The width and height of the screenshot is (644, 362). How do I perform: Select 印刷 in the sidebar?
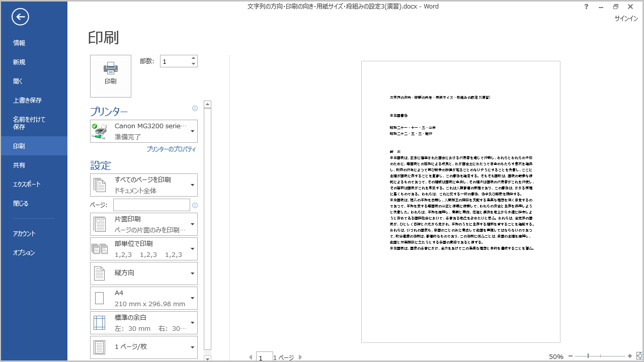click(x=34, y=146)
